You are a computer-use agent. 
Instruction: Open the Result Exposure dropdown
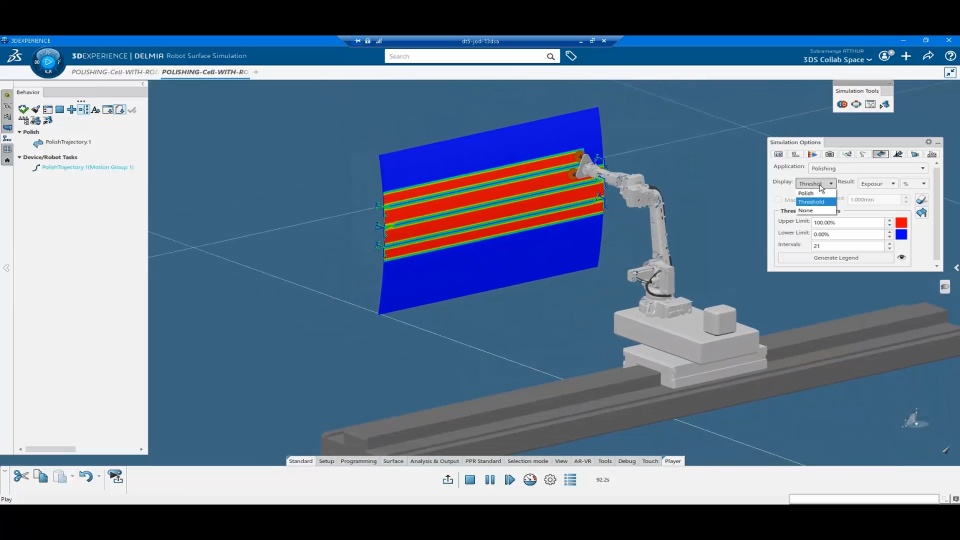pos(877,184)
